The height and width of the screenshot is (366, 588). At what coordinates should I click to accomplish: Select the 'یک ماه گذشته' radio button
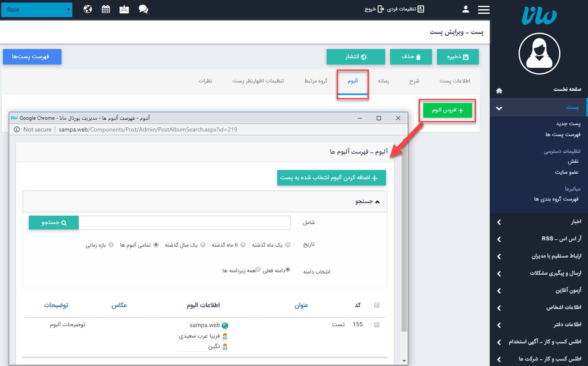click(x=288, y=245)
